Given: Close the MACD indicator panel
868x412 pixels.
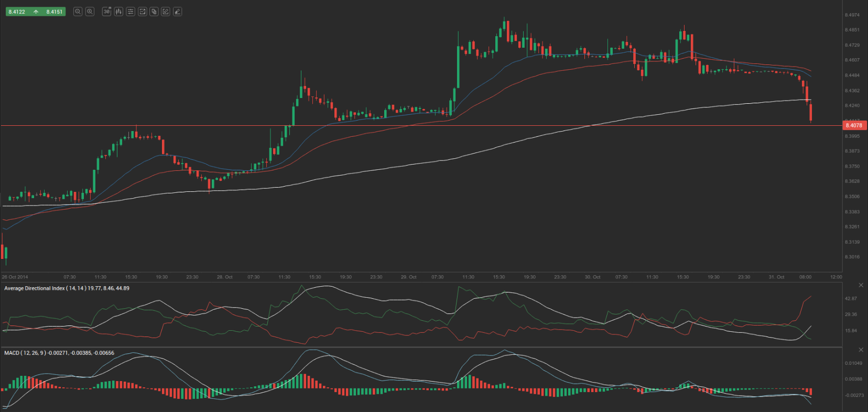Looking at the screenshot, I should (861, 350).
